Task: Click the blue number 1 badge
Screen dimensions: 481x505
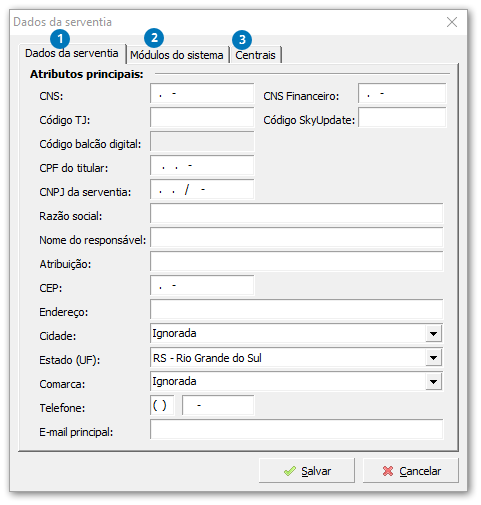Action: click(60, 39)
